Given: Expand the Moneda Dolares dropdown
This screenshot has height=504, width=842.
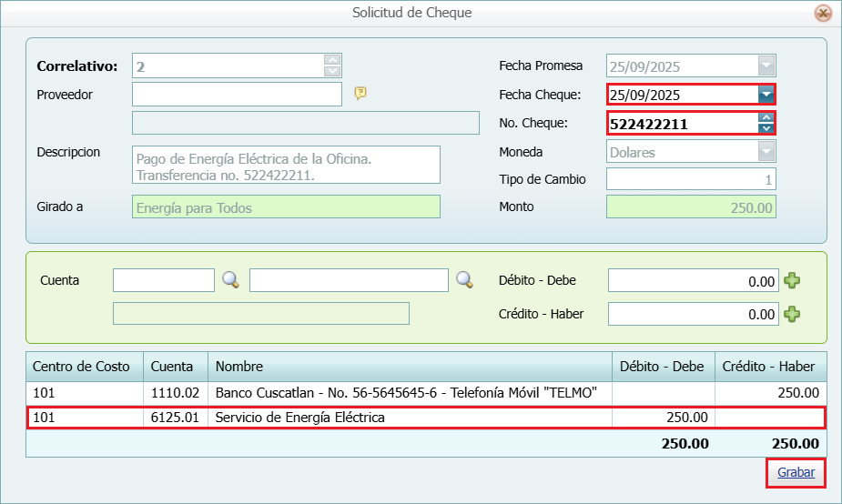Looking at the screenshot, I should coord(766,151).
